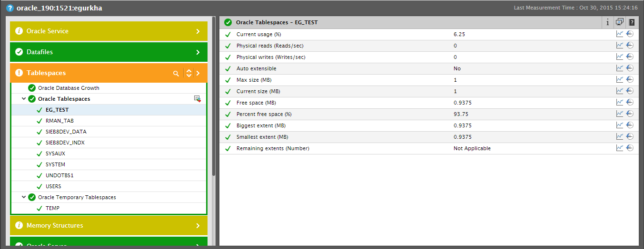The height and width of the screenshot is (249, 644).
Task: Expand the Datafiles layer chevron
Action: 198,52
